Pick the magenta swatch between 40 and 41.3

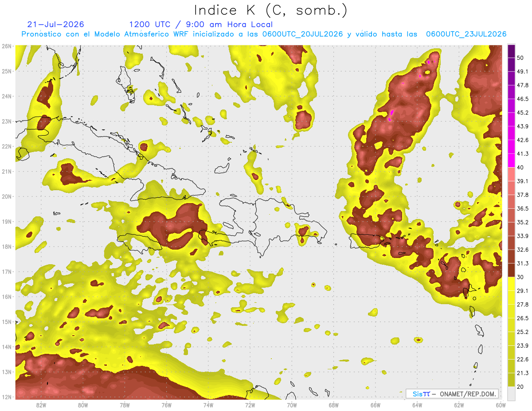(511, 160)
